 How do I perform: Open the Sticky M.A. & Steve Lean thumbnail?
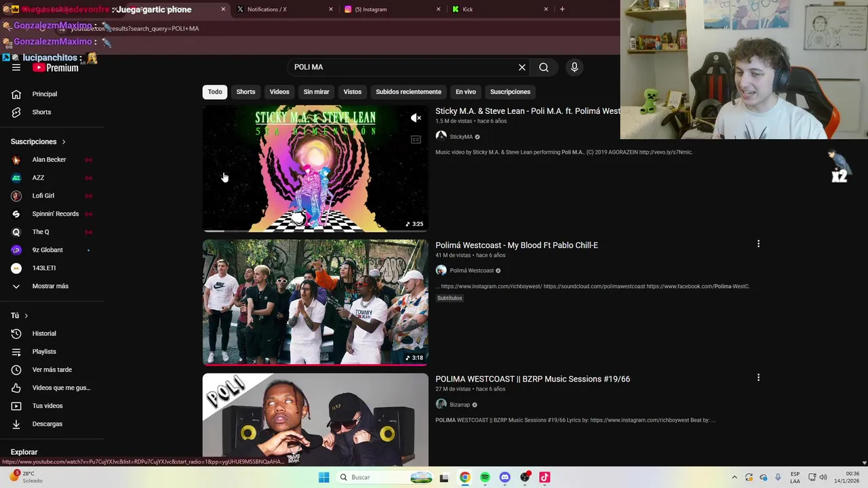click(x=315, y=169)
